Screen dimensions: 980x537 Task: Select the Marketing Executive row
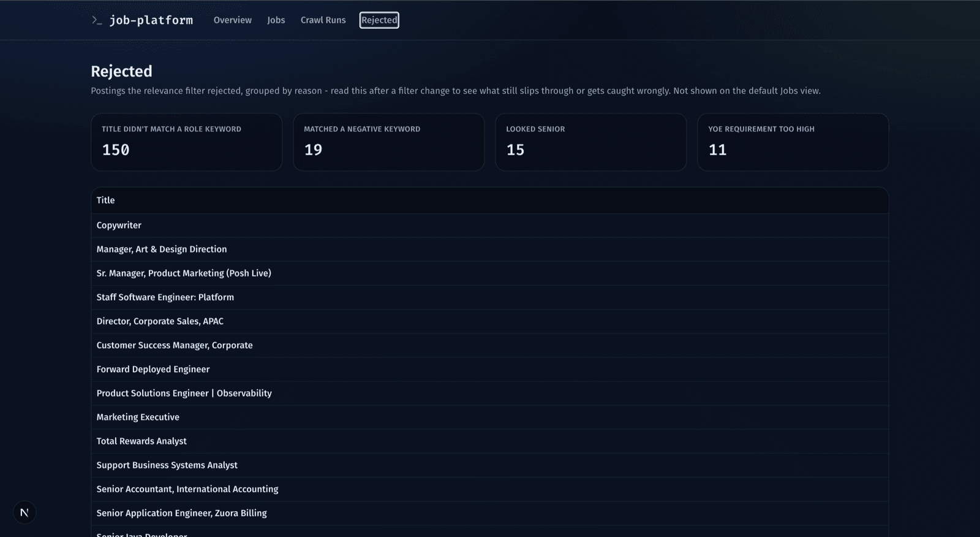coord(490,417)
